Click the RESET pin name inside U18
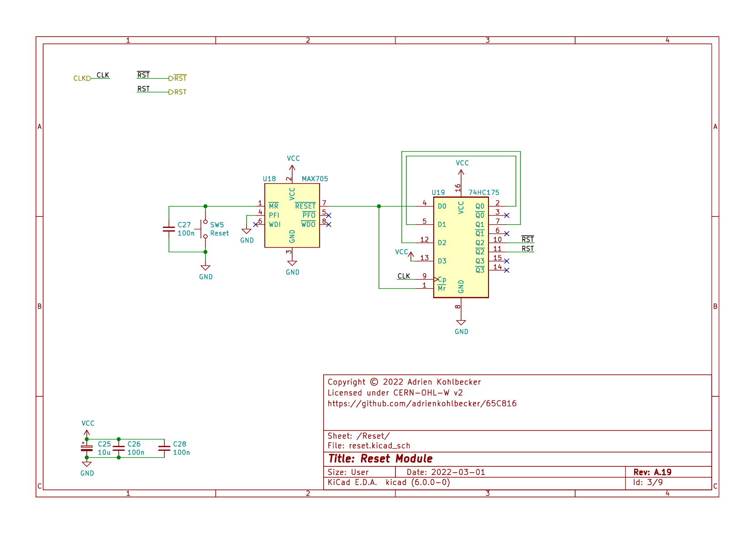This screenshot has height=533, width=756. click(305, 206)
